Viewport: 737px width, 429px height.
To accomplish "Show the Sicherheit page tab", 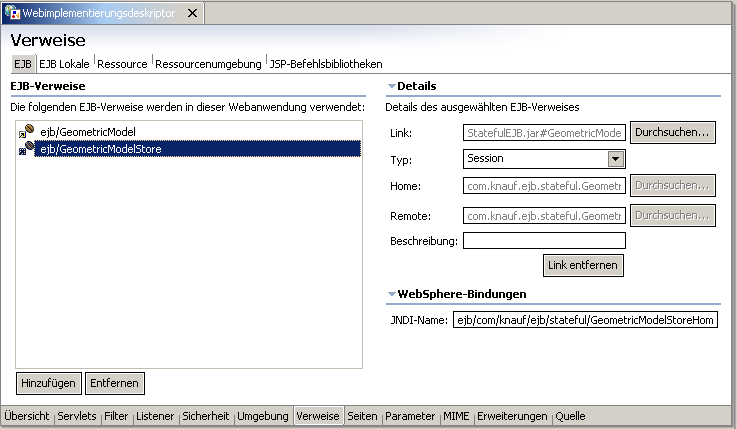I will pyautogui.click(x=205, y=416).
